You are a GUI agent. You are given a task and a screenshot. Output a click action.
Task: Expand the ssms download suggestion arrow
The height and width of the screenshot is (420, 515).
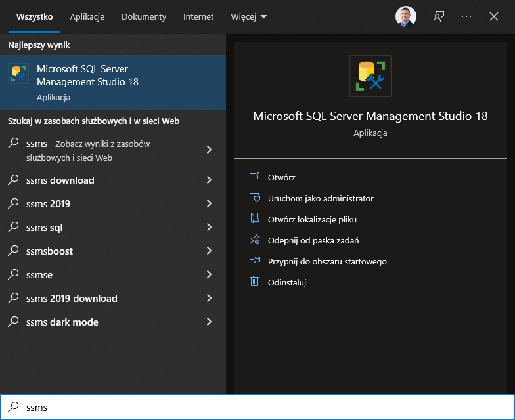point(209,180)
